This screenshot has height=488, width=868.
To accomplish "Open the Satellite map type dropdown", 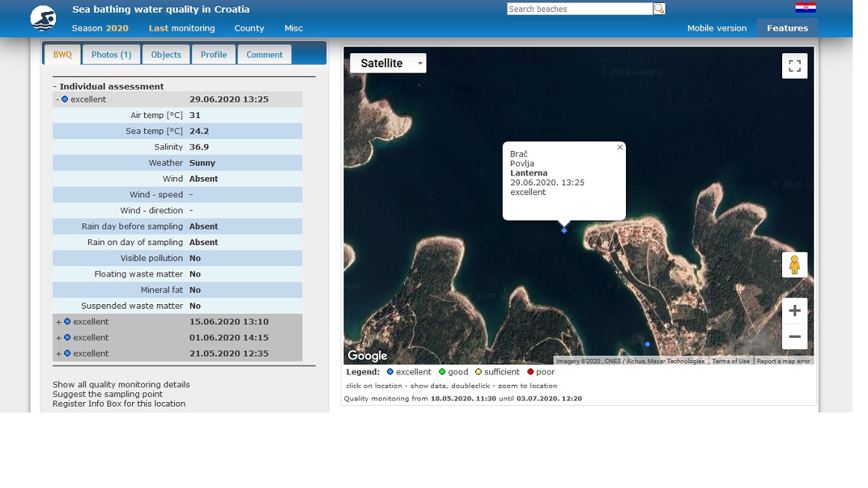I will 388,64.
